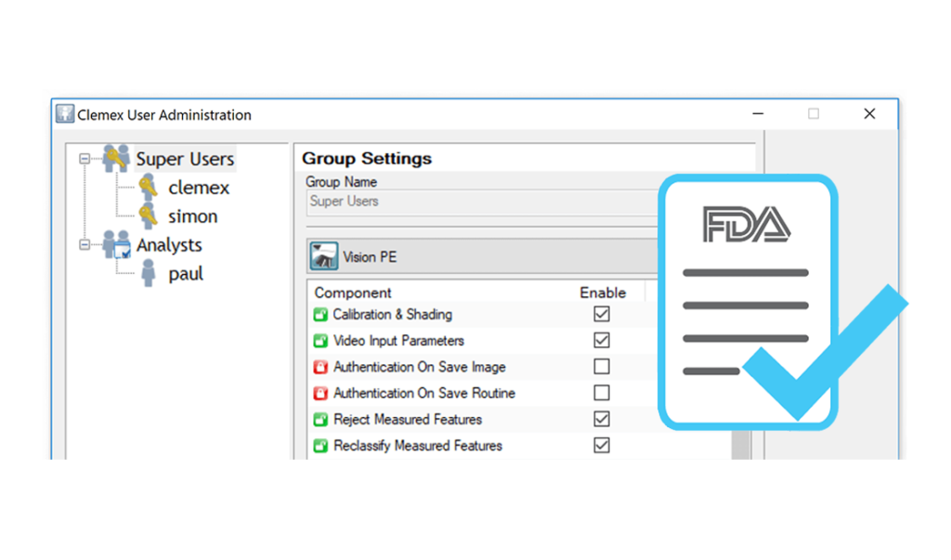Viewport: 951px width, 560px height.
Task: Select user clemex in the tree
Action: pos(199,188)
